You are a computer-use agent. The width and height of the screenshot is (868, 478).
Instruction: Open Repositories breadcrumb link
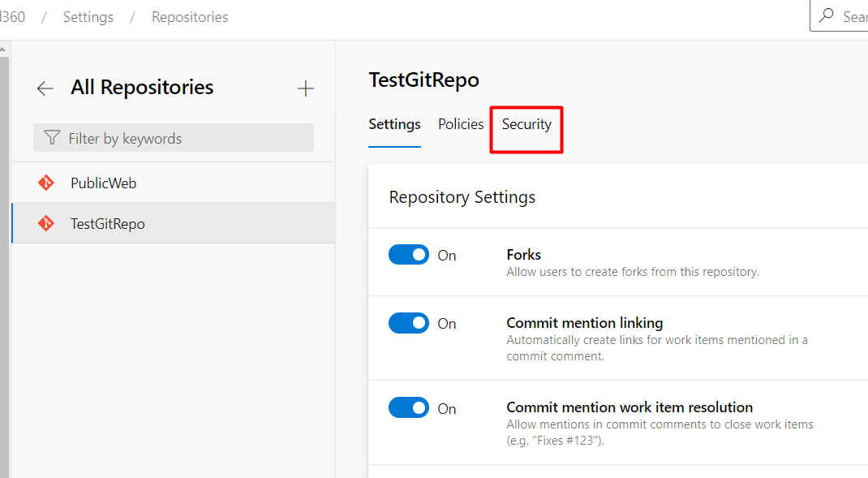pyautogui.click(x=190, y=17)
